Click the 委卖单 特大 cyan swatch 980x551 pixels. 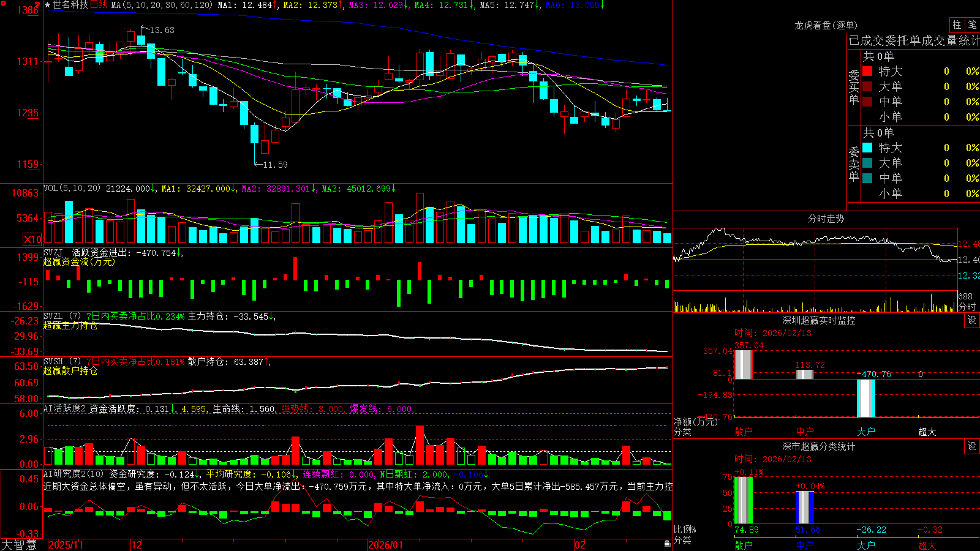pos(867,148)
